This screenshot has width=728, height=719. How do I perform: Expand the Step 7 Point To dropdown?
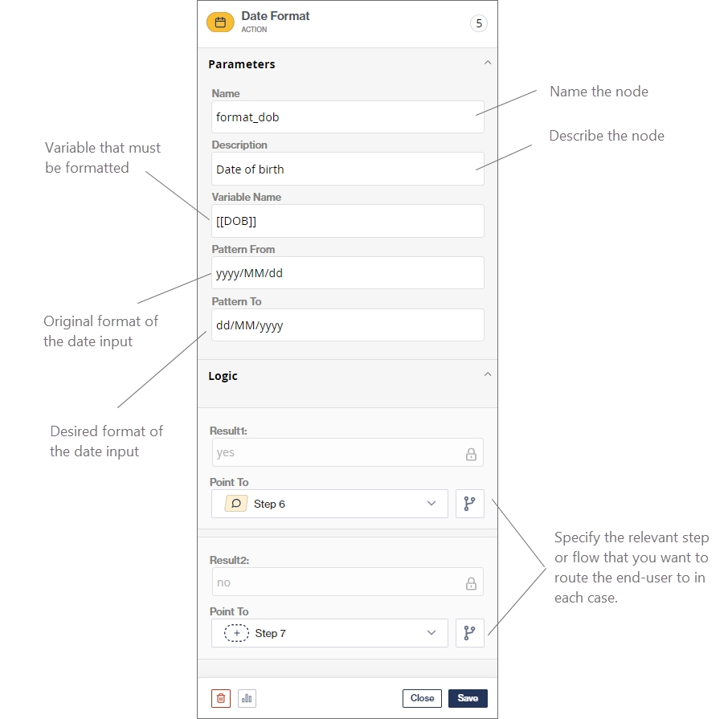click(x=431, y=633)
